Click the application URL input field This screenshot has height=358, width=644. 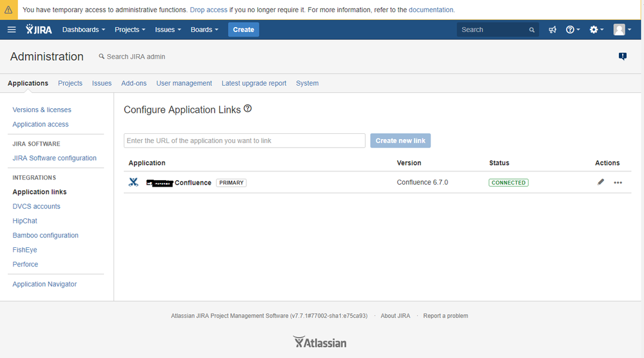coord(244,140)
